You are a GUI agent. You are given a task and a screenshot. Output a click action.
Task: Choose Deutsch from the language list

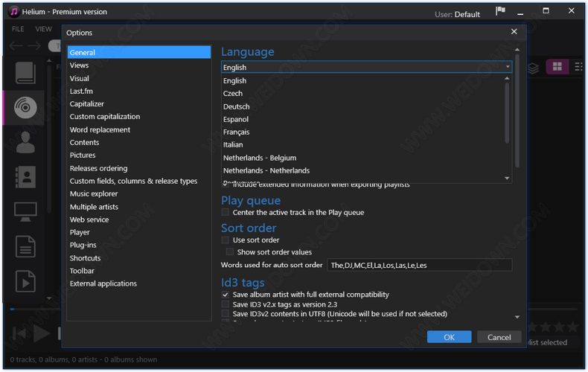point(236,106)
